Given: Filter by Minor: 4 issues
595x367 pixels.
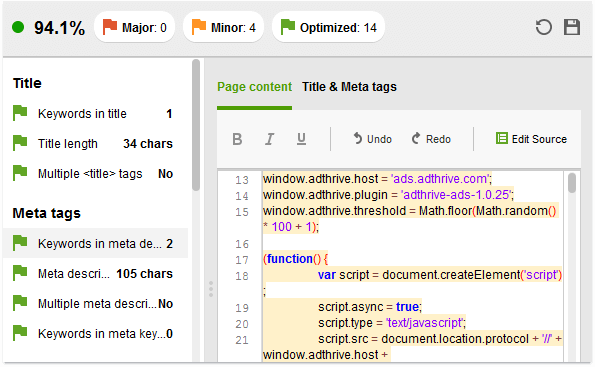Looking at the screenshot, I should 224,27.
